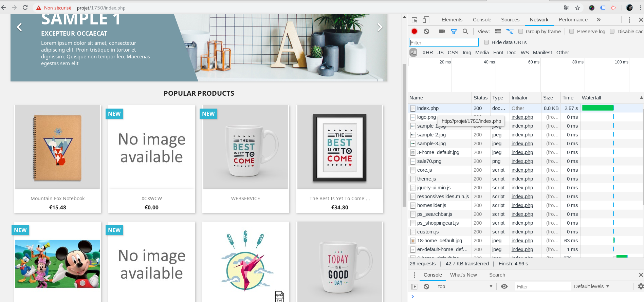
Task: Open console settings gear icon
Action: (x=641, y=286)
